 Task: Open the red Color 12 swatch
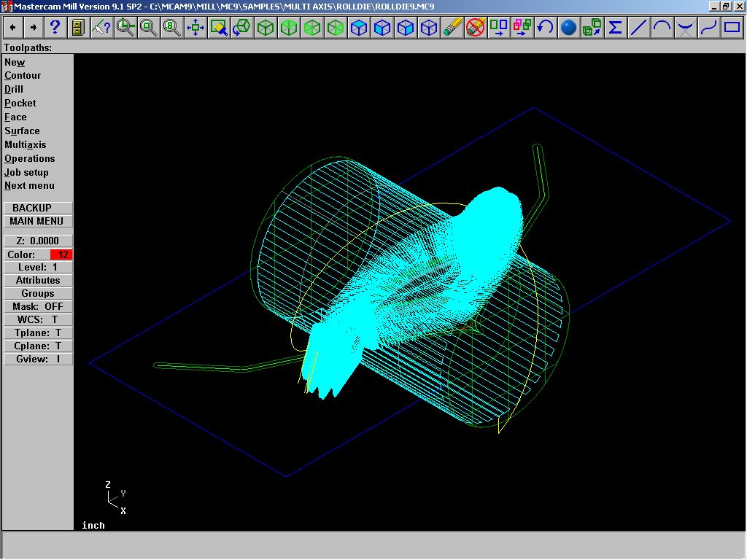(x=61, y=254)
